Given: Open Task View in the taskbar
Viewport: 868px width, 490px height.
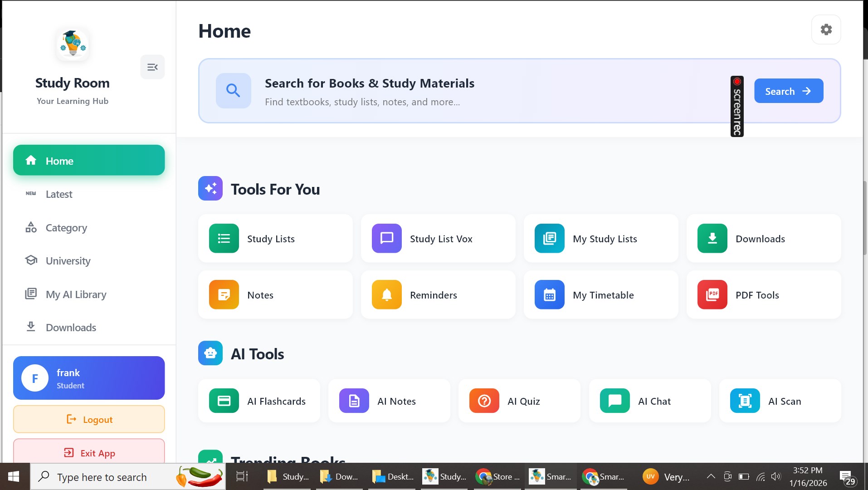Looking at the screenshot, I should [242, 476].
